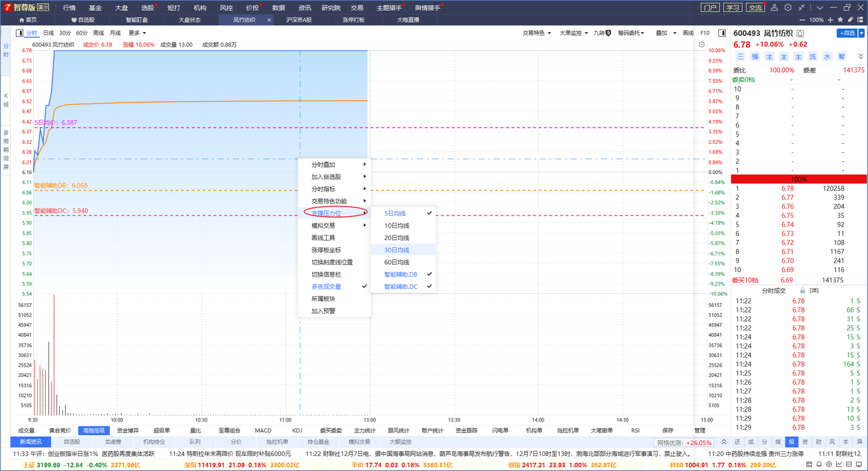Open the 更多 period dropdown

[x=137, y=33]
